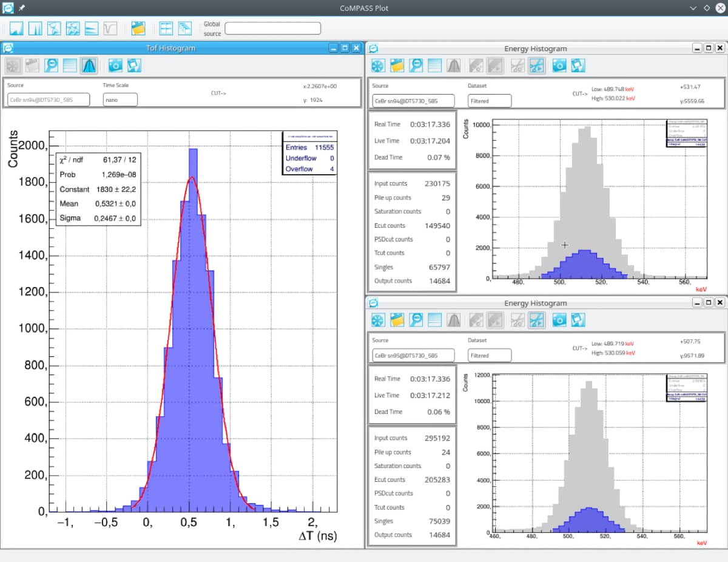Viewport: 728px width, 562px height.
Task: Toggle lines/grid icon in top Energy Histogram
Action: (x=434, y=65)
